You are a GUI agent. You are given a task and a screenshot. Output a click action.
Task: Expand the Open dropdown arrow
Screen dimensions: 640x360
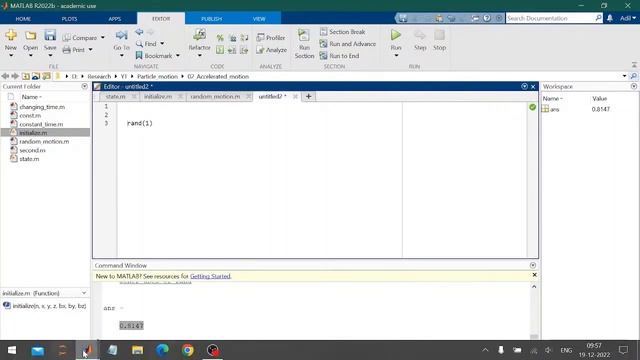click(31, 56)
